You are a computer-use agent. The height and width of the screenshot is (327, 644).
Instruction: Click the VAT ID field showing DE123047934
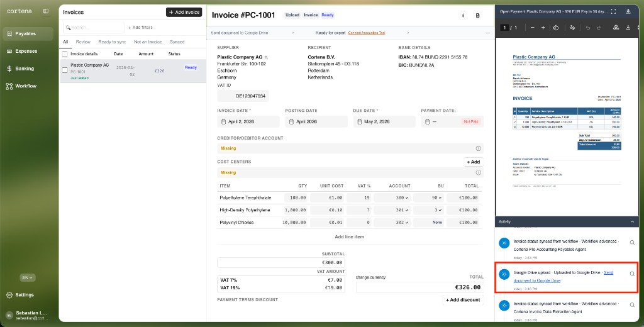tap(243, 96)
